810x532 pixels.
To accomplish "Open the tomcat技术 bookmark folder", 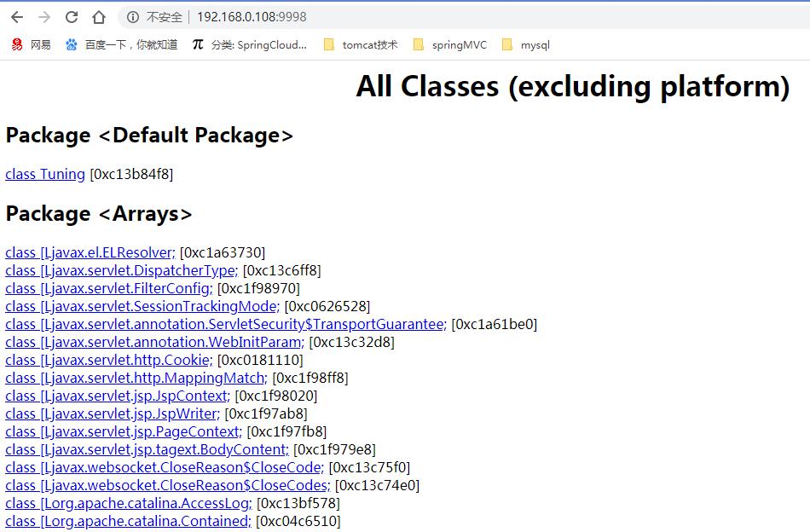I will pyautogui.click(x=361, y=45).
